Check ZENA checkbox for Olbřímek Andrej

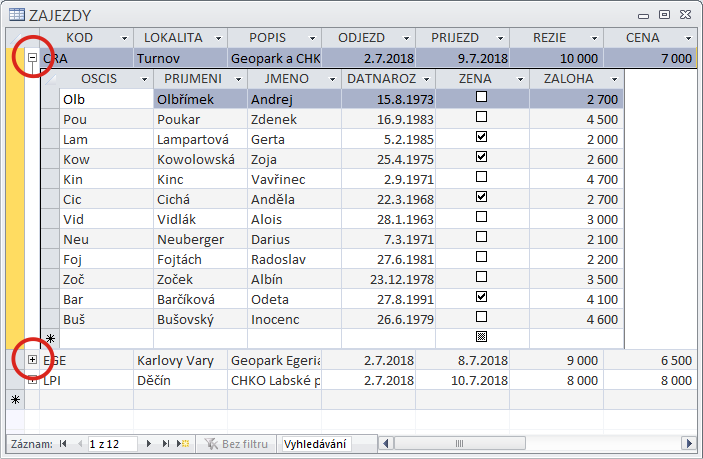tap(482, 98)
